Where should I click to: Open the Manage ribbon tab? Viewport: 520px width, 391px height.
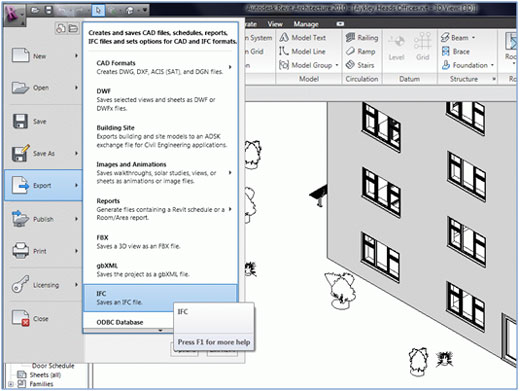tap(306, 24)
